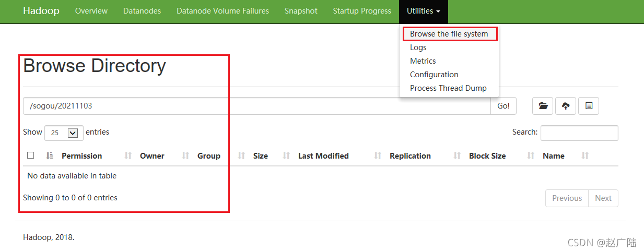Click into the Search box
The height and width of the screenshot is (252, 644).
pos(579,133)
